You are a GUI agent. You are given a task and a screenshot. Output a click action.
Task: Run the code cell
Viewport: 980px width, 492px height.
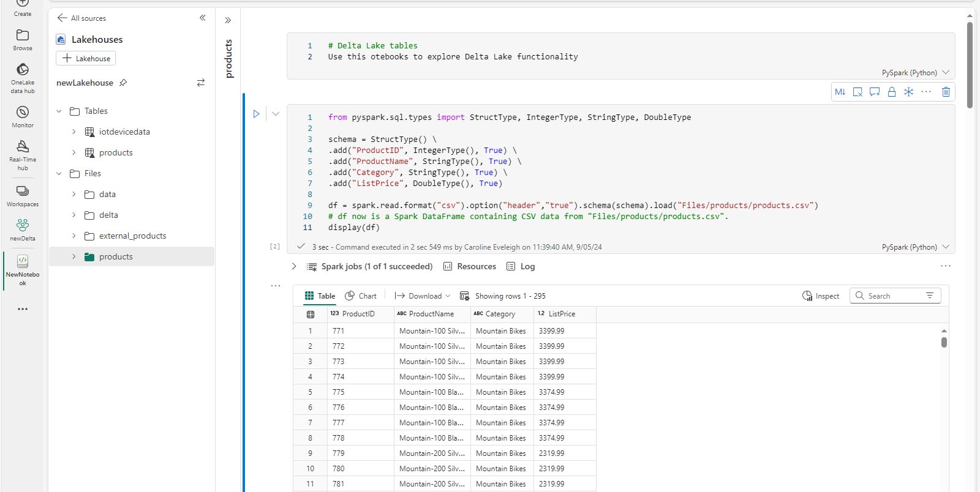pos(256,114)
